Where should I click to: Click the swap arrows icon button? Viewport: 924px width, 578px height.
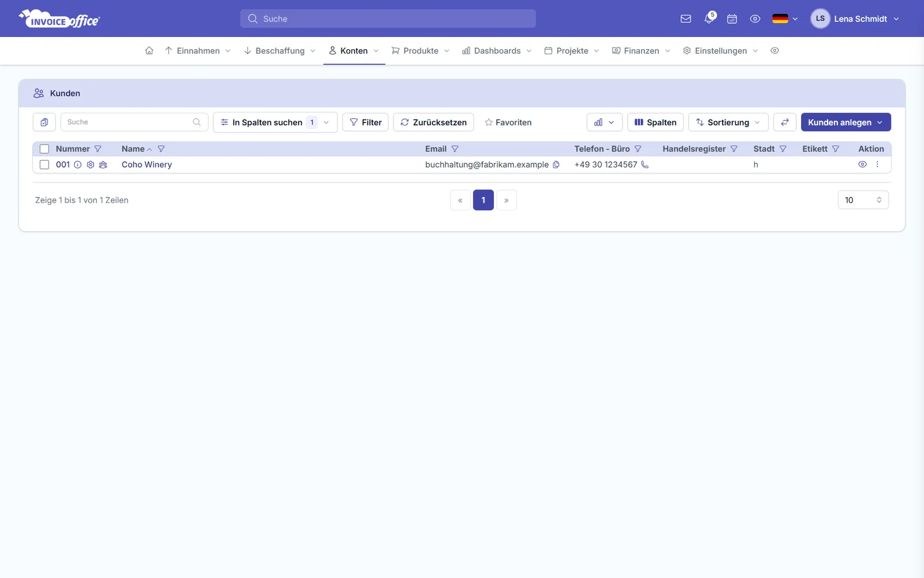tap(785, 122)
